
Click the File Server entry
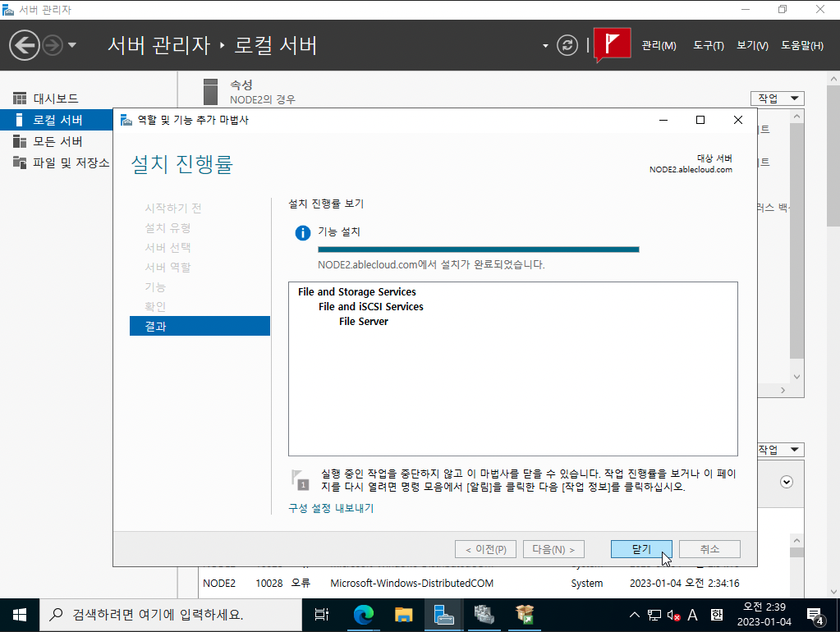point(363,322)
